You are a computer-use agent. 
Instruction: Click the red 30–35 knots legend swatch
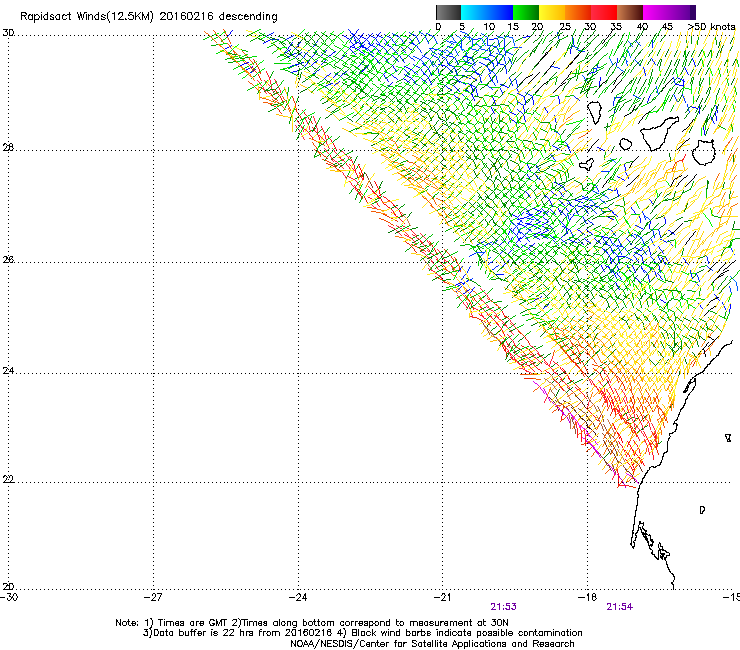tap(604, 12)
